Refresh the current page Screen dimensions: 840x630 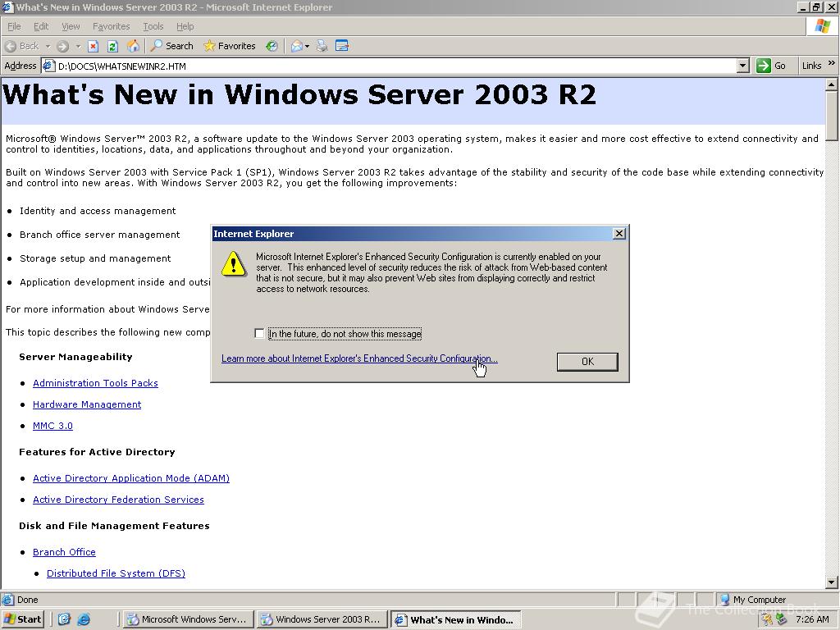[x=112, y=46]
